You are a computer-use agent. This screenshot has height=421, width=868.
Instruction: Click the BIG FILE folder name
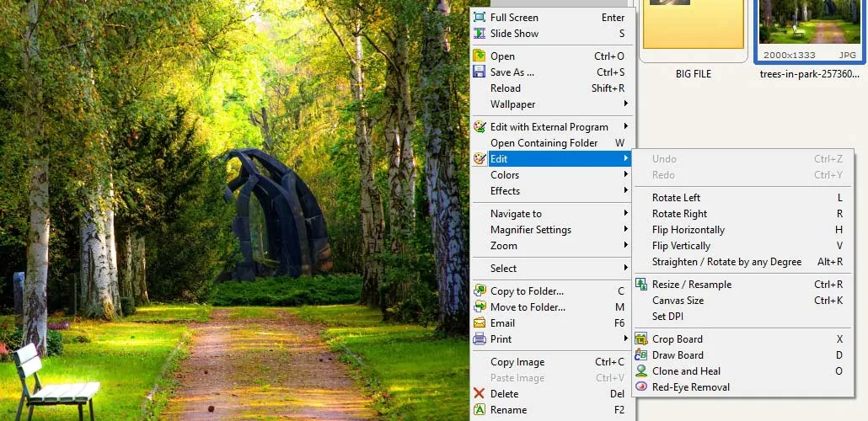[693, 74]
